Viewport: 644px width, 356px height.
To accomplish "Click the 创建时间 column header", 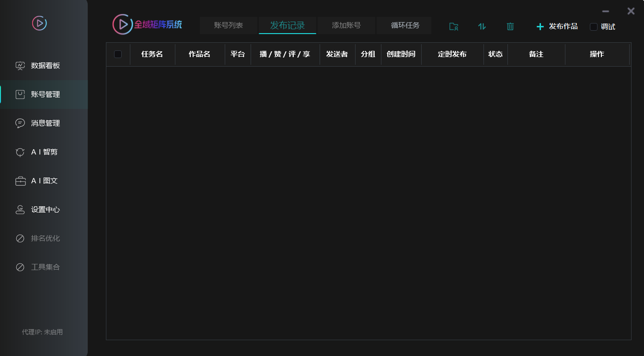I will coord(401,54).
